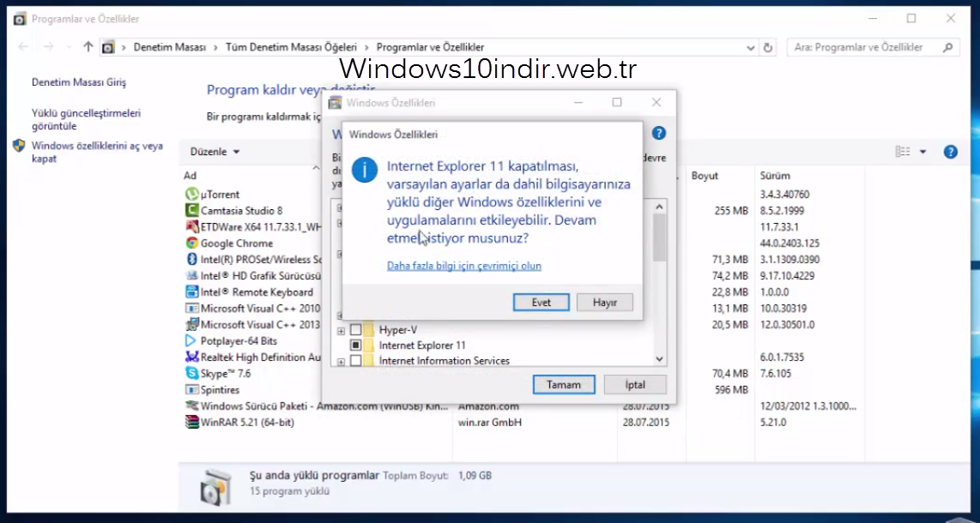Open the address bar history dropdown
The image size is (980, 523).
751,47
